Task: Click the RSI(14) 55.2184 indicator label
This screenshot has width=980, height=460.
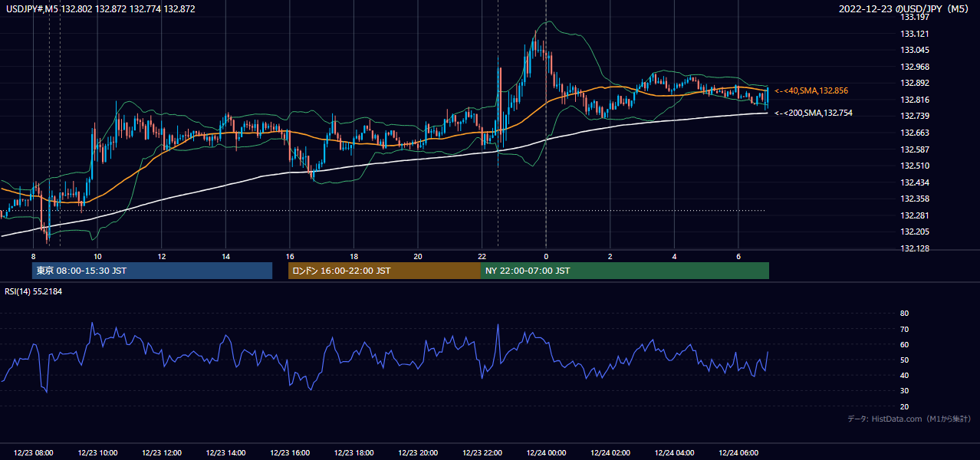Action: click(34, 291)
